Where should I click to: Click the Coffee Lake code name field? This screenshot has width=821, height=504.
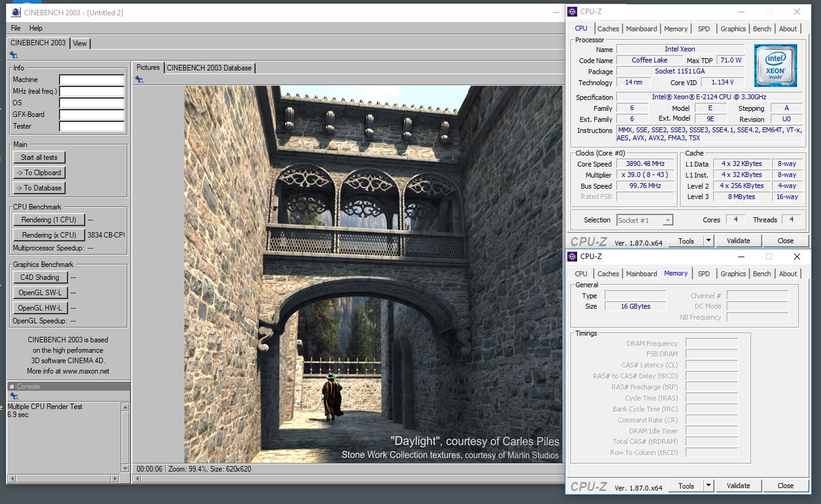click(x=649, y=60)
